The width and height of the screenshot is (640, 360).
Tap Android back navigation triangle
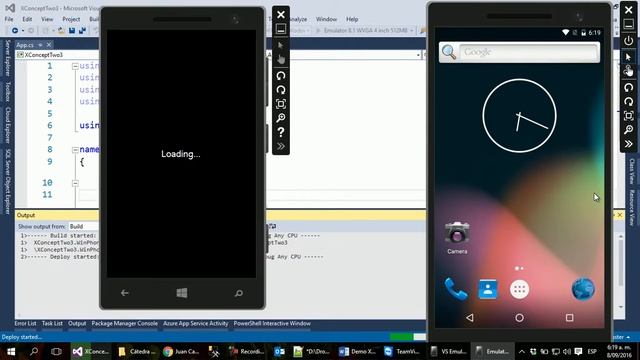pos(470,318)
